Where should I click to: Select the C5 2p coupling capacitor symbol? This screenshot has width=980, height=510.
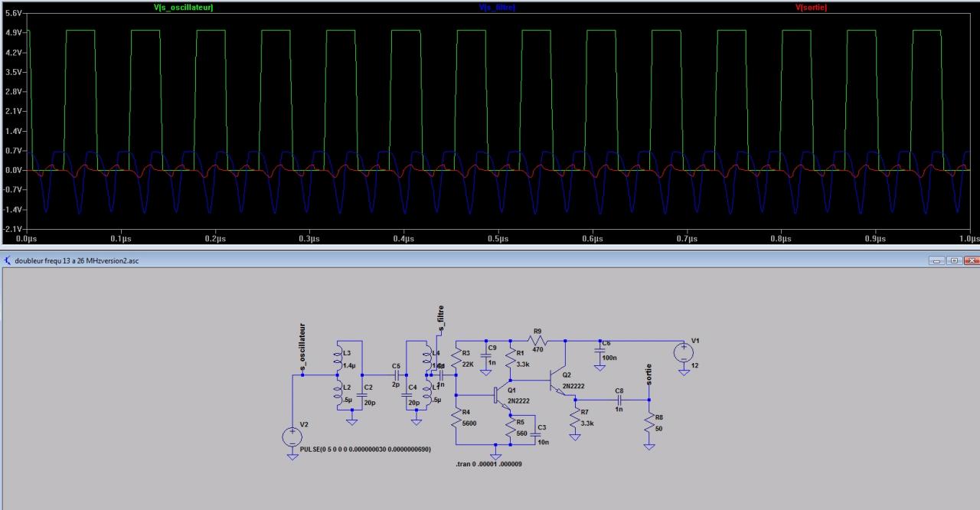[397, 376]
